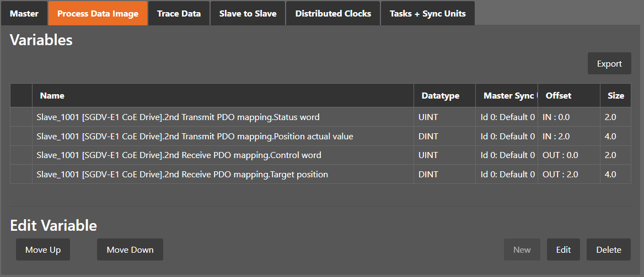Screen dimensions: 644x277
Task: Click the Size column header
Action: coord(615,96)
